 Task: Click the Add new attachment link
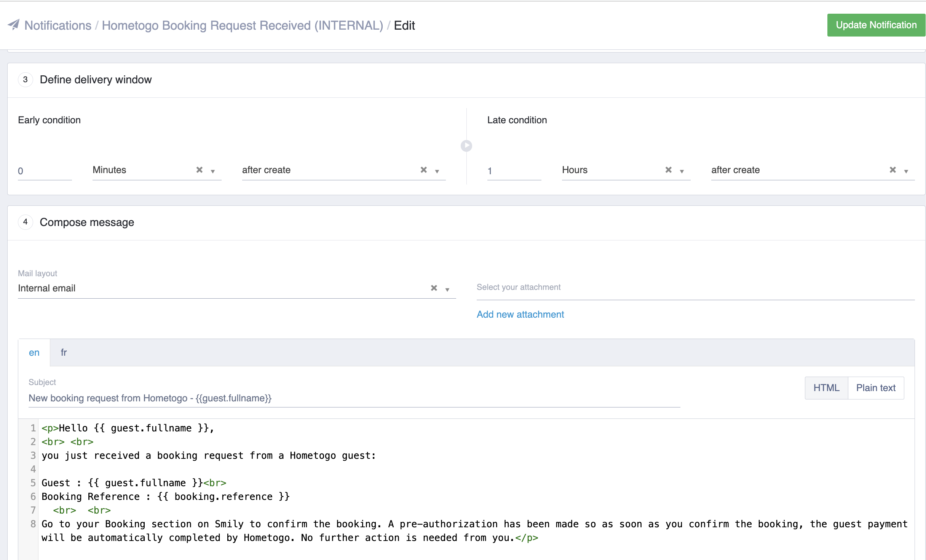[x=520, y=315]
